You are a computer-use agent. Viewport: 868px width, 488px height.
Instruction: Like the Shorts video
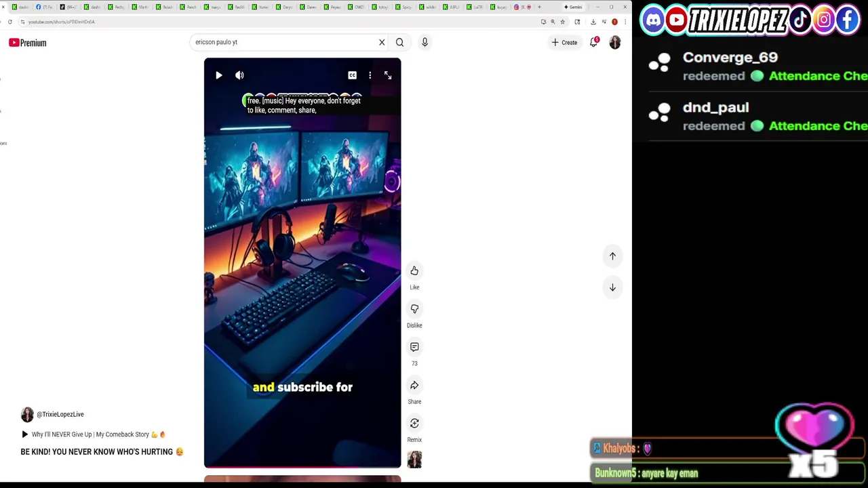pyautogui.click(x=414, y=271)
